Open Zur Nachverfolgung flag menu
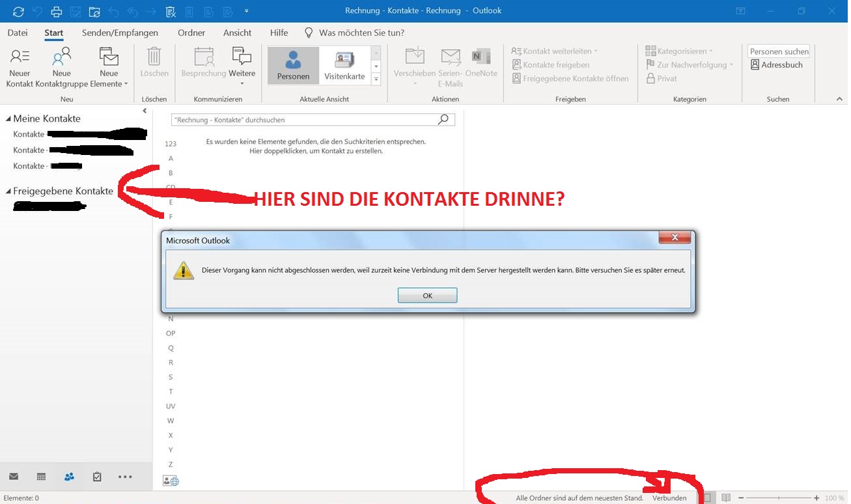This screenshot has width=851, height=504. tap(690, 64)
